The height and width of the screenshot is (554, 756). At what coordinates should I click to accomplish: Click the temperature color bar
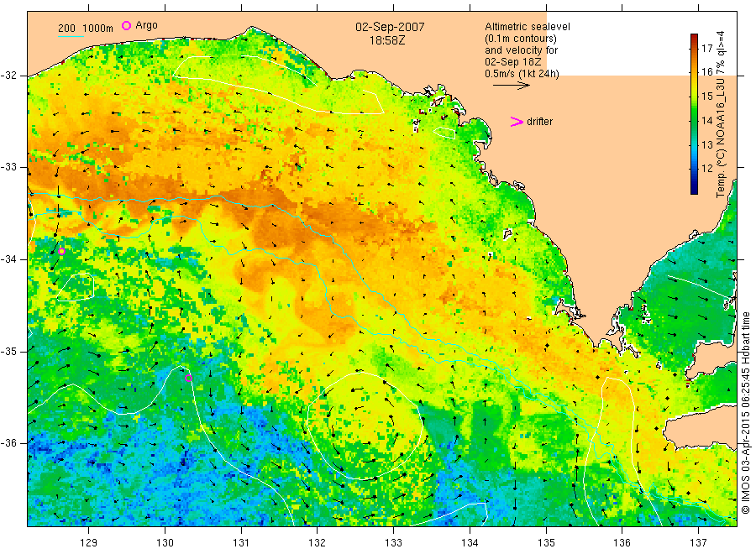coord(694,114)
